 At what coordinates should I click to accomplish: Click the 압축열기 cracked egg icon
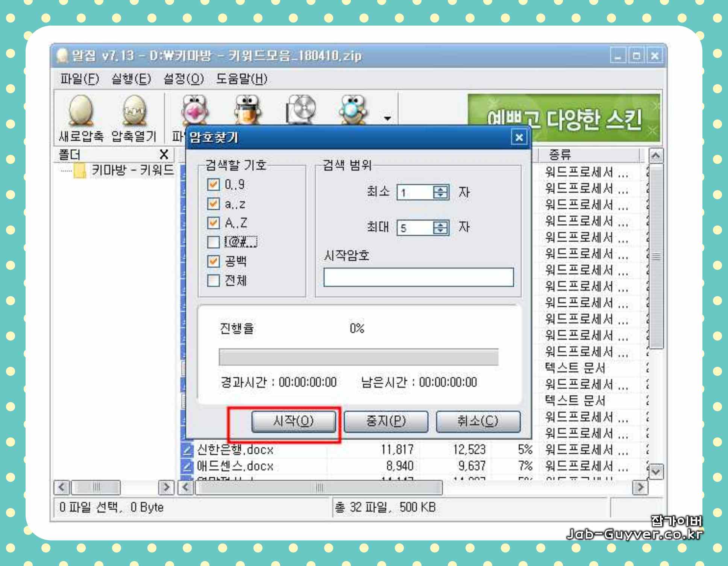click(134, 110)
